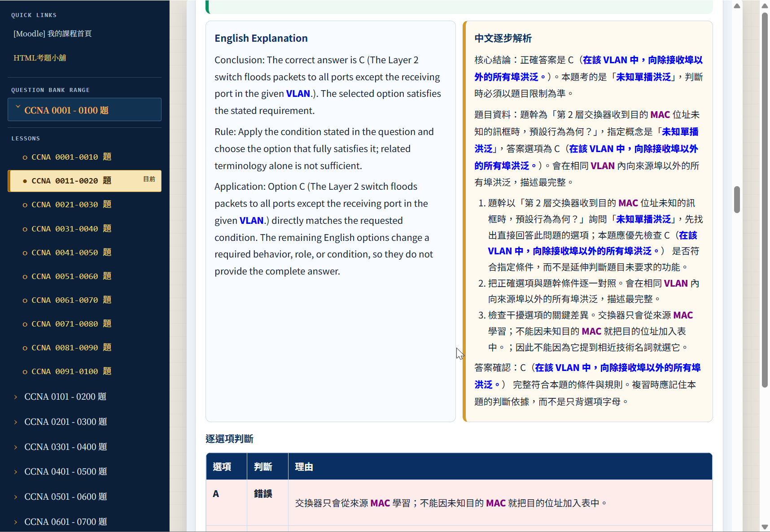Viewport: 770px width, 532px height.
Task: Click the 中文逐步解析 heading
Action: point(503,38)
